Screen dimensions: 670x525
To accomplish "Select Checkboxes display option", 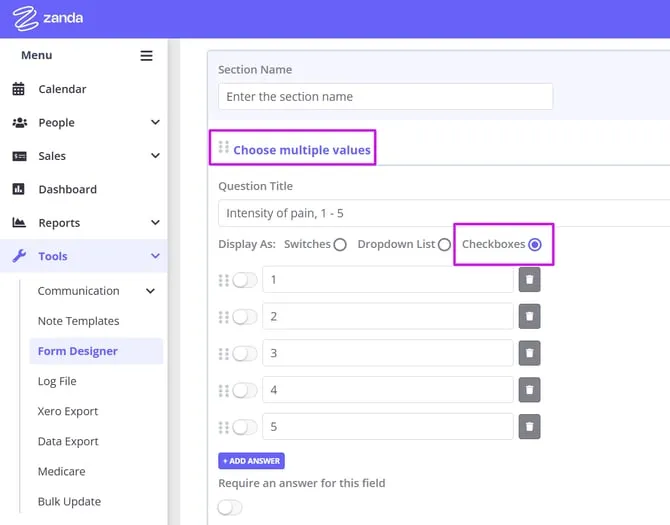I will (535, 245).
